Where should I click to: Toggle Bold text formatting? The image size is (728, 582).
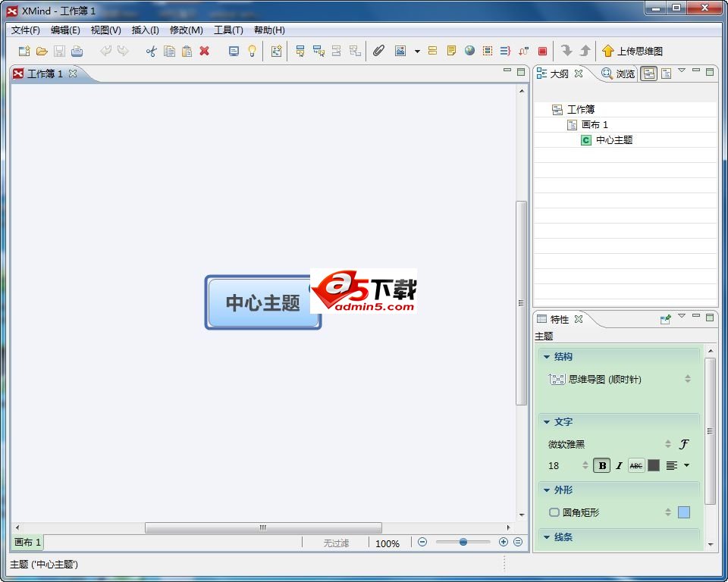point(602,465)
